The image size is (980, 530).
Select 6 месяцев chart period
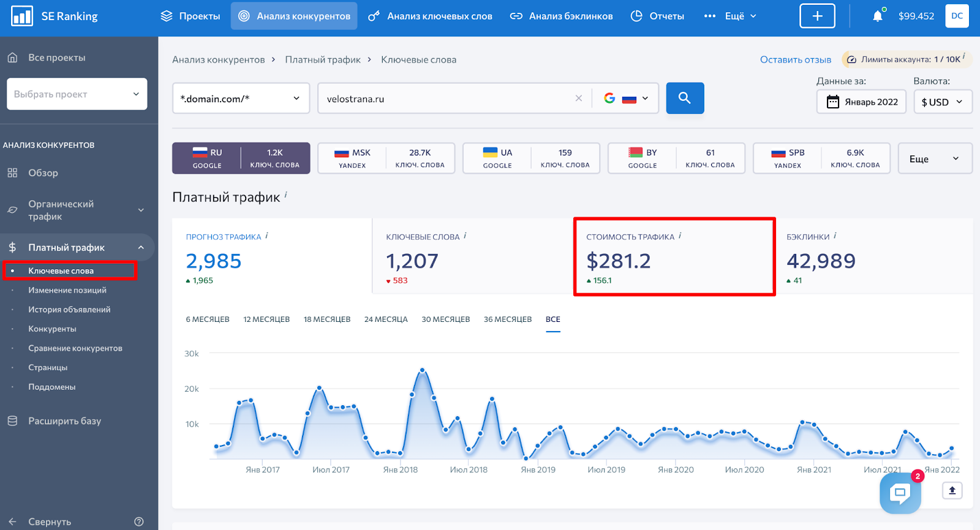click(208, 319)
